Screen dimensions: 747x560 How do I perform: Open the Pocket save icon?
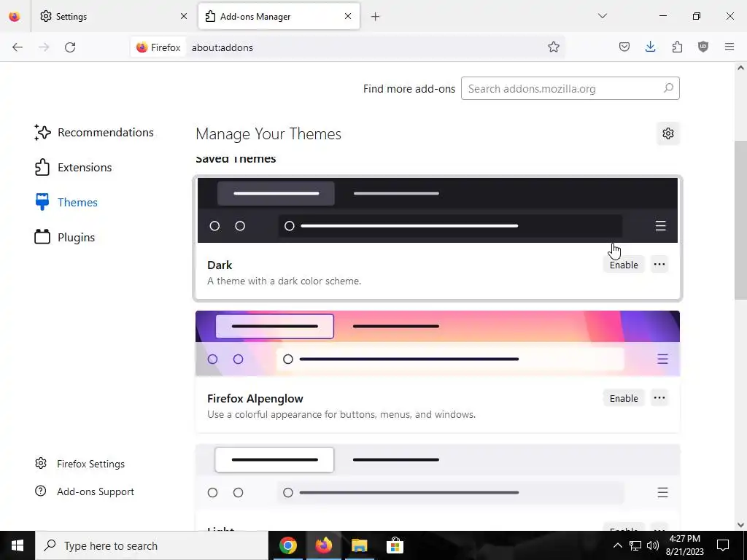coord(624,47)
